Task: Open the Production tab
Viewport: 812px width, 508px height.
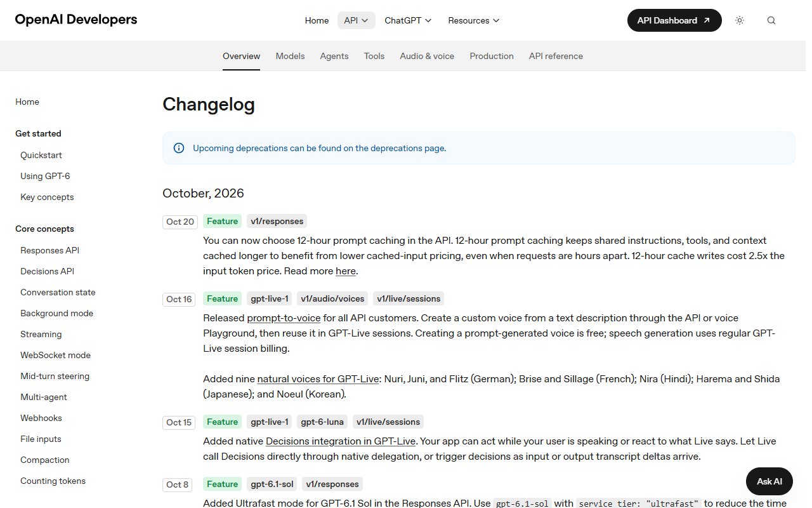Action: tap(492, 56)
